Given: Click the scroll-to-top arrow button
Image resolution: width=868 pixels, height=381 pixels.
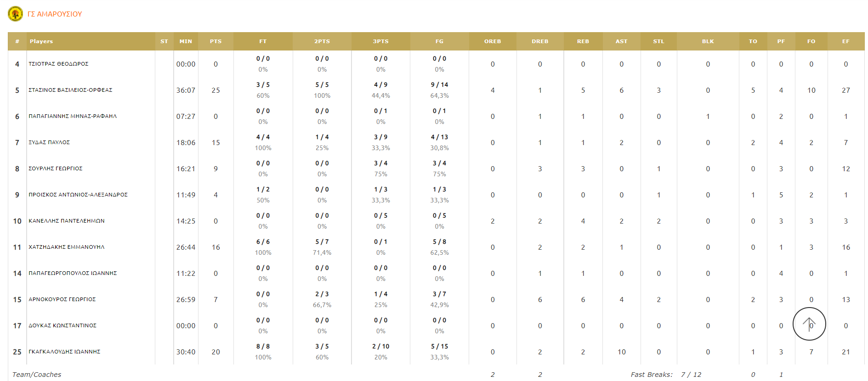Looking at the screenshot, I should tap(809, 324).
